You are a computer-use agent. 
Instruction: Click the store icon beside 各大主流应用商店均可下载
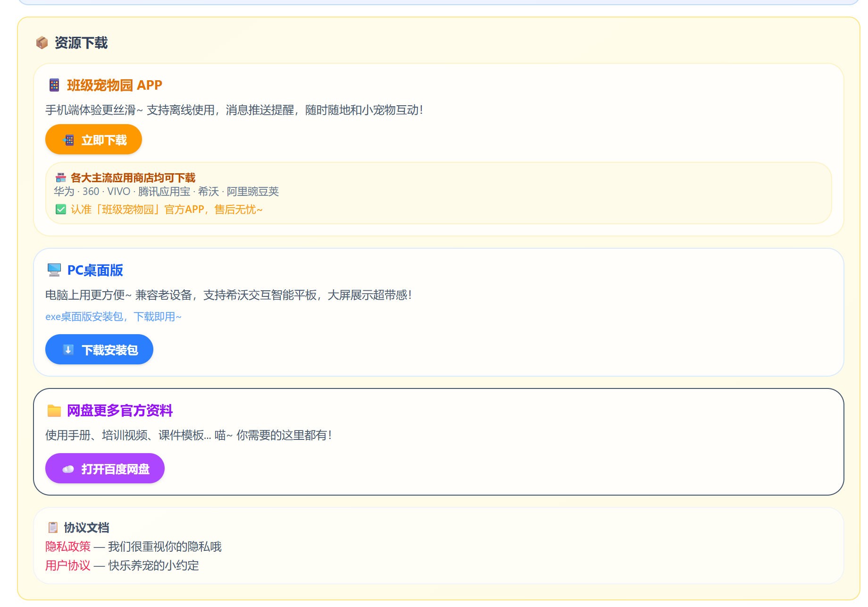coord(61,177)
